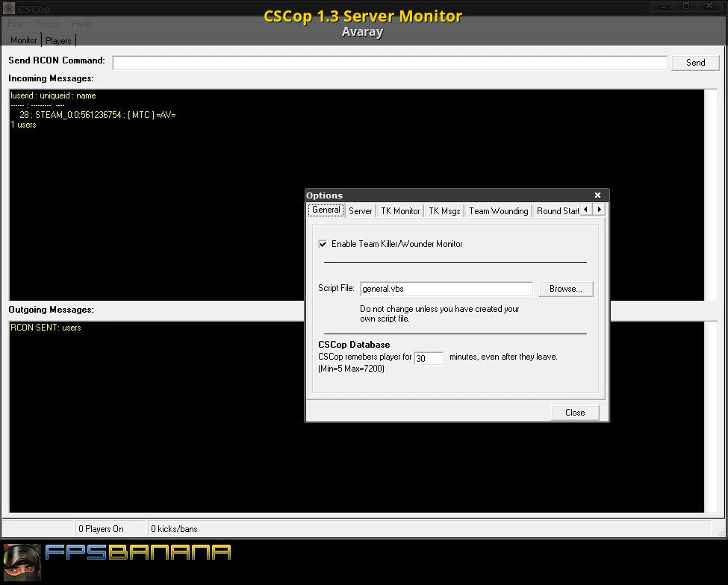Open the Team Wounding tab
The height and width of the screenshot is (585, 728).
(x=498, y=211)
